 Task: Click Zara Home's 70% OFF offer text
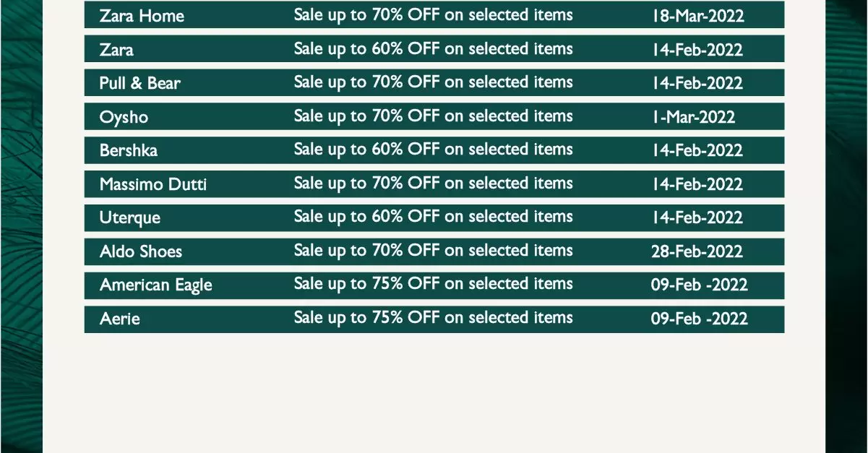click(434, 15)
